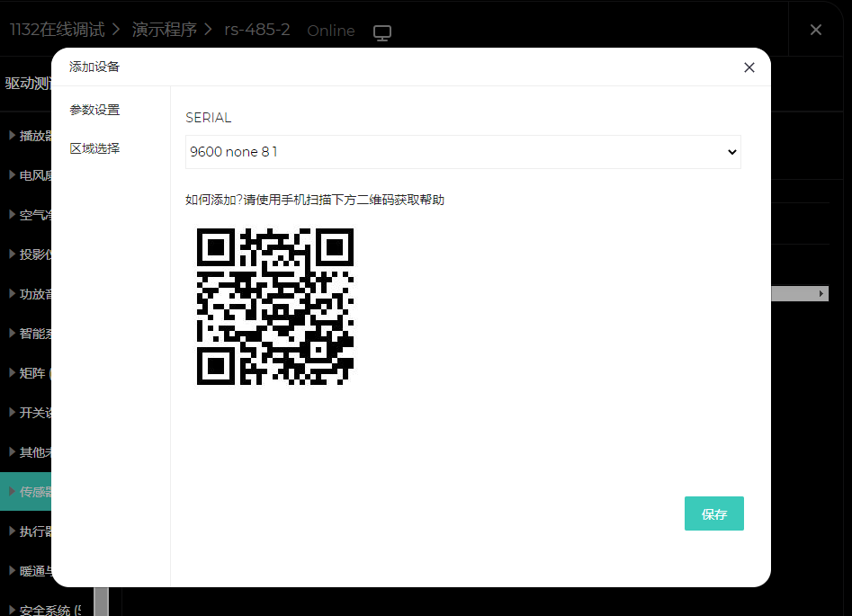The image size is (852, 616).
Task: Expand the 其他 tree category
Action: pos(12,452)
